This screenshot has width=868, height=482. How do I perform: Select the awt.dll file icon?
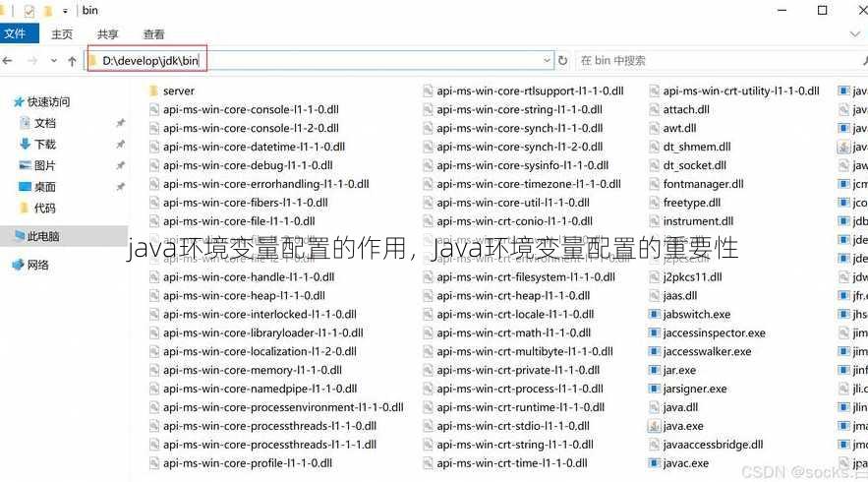pyautogui.click(x=655, y=128)
